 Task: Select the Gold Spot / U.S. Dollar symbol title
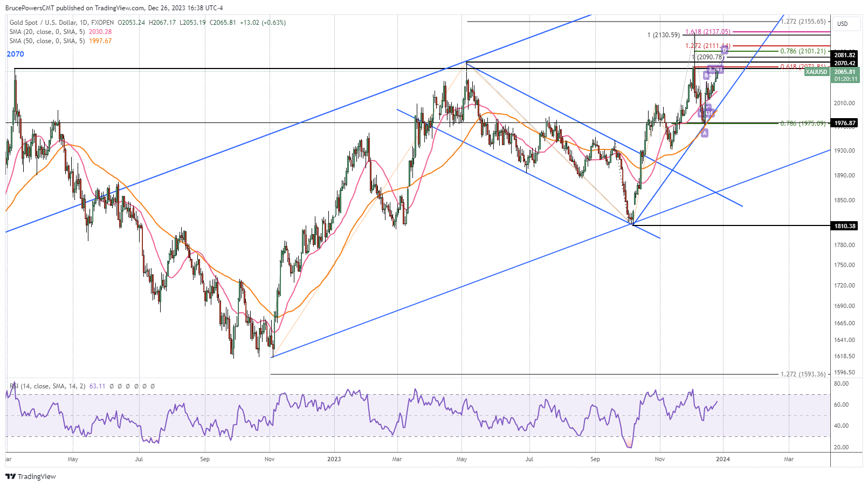click(x=61, y=23)
